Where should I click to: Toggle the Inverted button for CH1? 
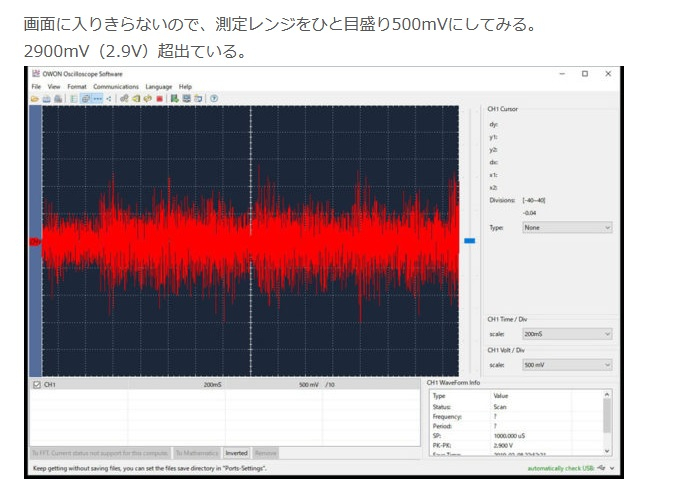tap(236, 453)
